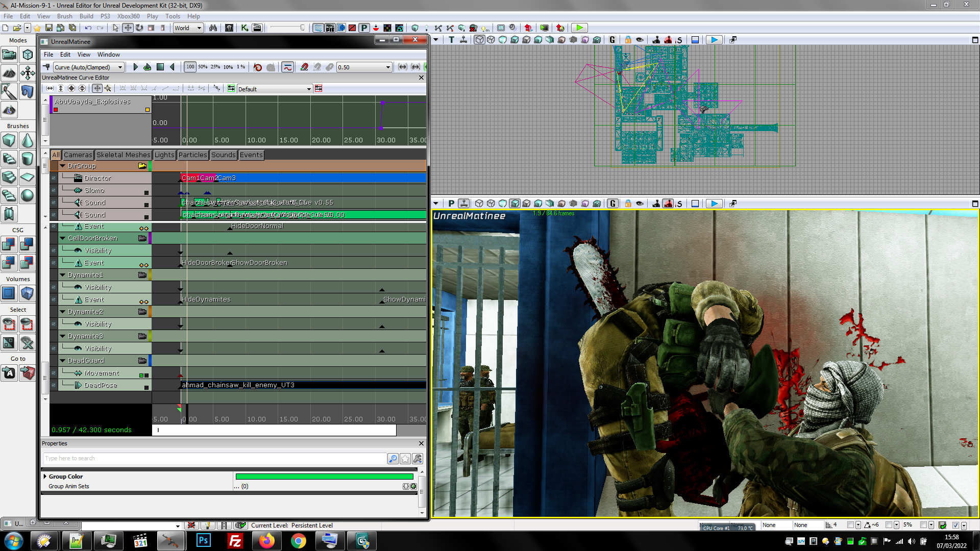Set playback speed to 50%
This screenshot has width=980, height=551.
click(203, 67)
